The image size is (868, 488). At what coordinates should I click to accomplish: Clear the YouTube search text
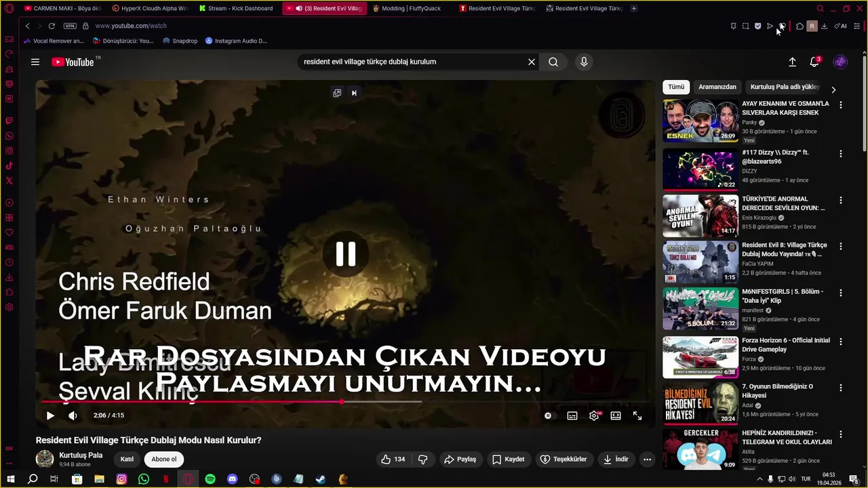click(532, 62)
